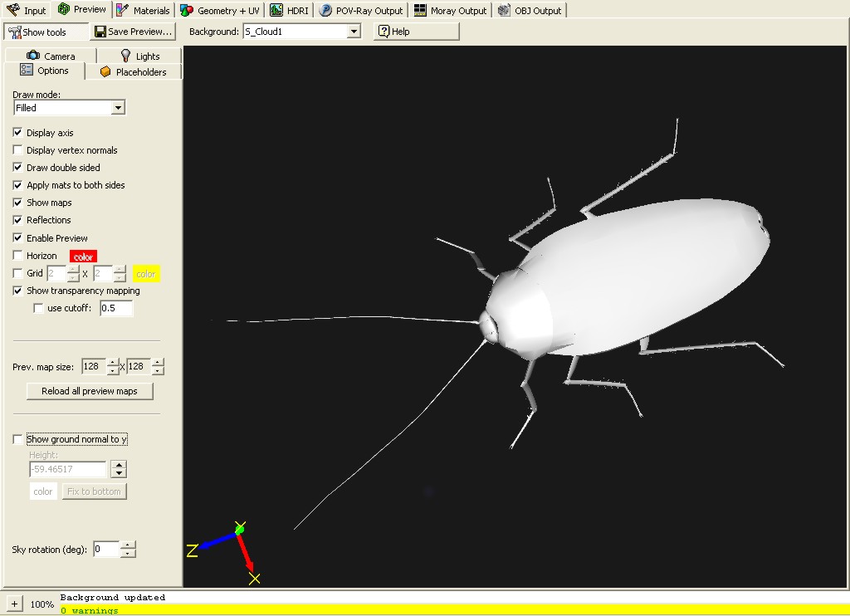Expand the Background dropdown
This screenshot has height=616, width=850.
pyautogui.click(x=354, y=32)
